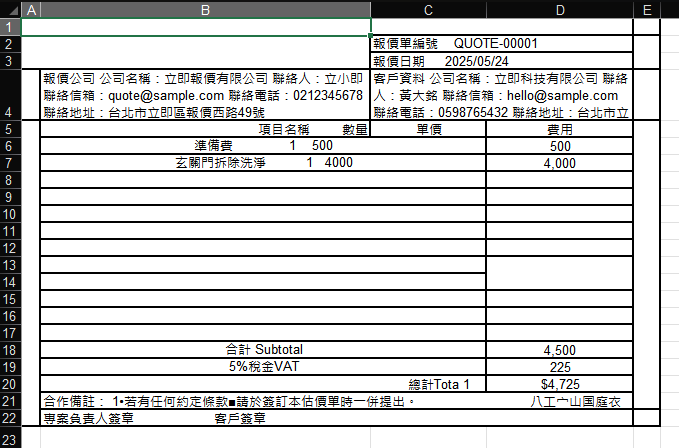Image resolution: width=679 pixels, height=448 pixels.
Task: Click the 報價公司 company info cell
Action: [205, 95]
